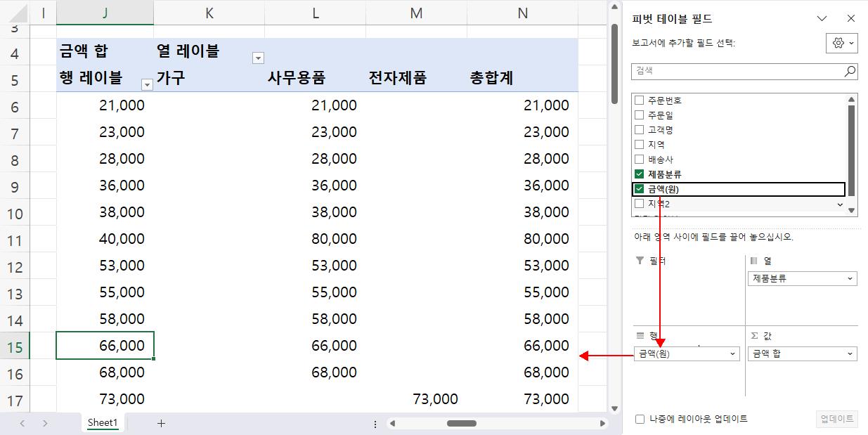
Task: Click the left sheet navigation arrow
Action: 21,424
